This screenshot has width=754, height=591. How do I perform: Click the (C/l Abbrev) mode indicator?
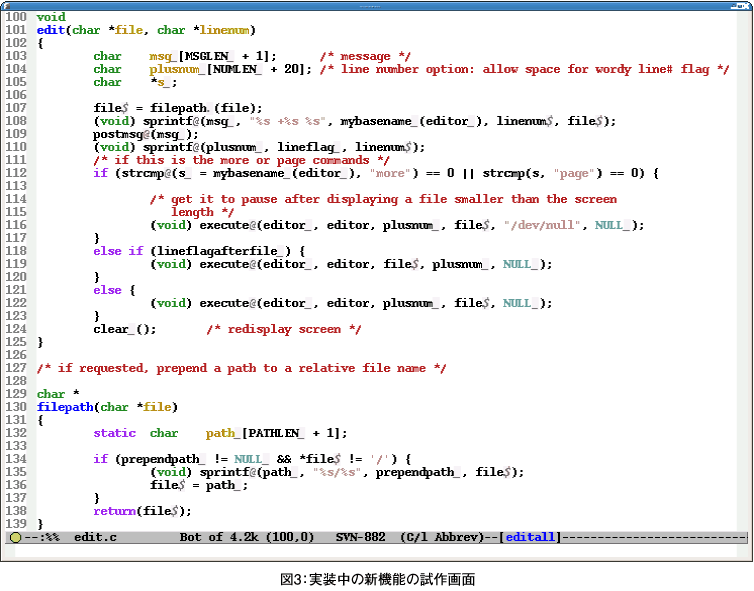tap(442, 537)
